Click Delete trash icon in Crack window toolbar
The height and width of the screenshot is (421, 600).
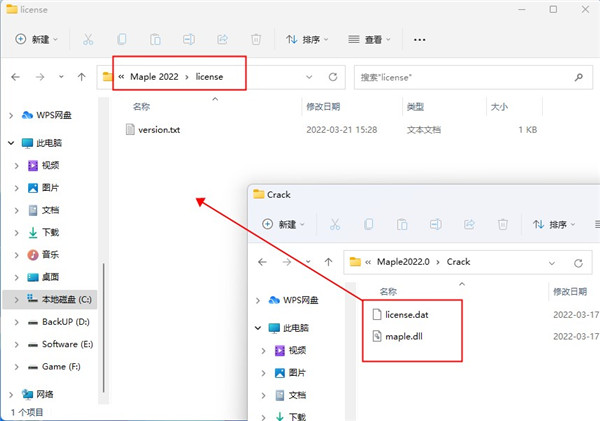coord(503,224)
